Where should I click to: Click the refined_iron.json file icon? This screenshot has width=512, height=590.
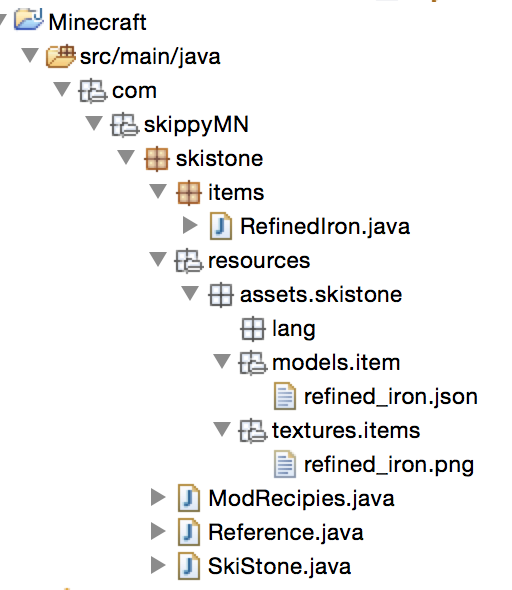(x=285, y=396)
